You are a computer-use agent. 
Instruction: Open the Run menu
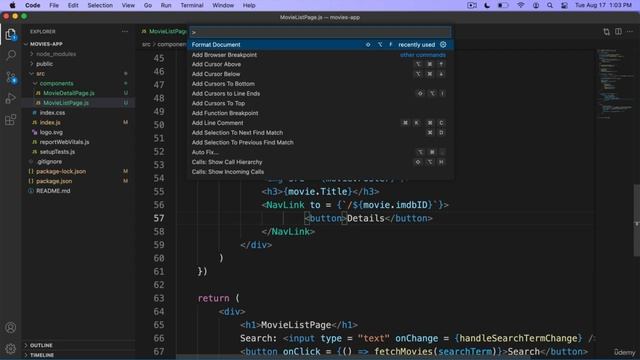click(x=166, y=5)
